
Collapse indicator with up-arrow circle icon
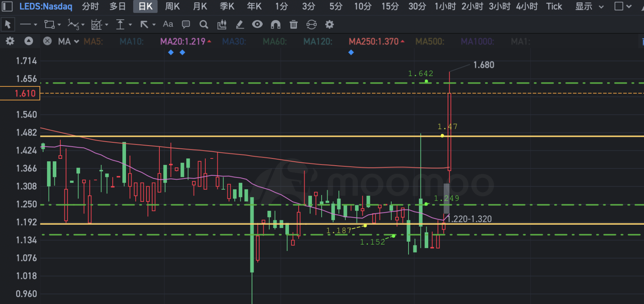(29, 41)
